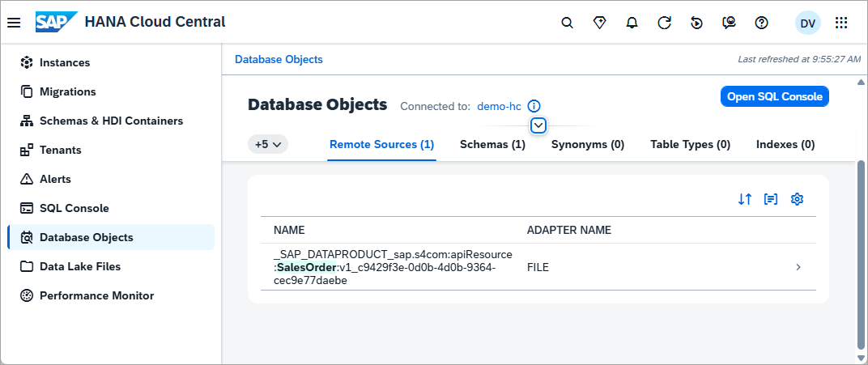Click Open SQL Console button
Screen dimensions: 868x365
tap(774, 97)
